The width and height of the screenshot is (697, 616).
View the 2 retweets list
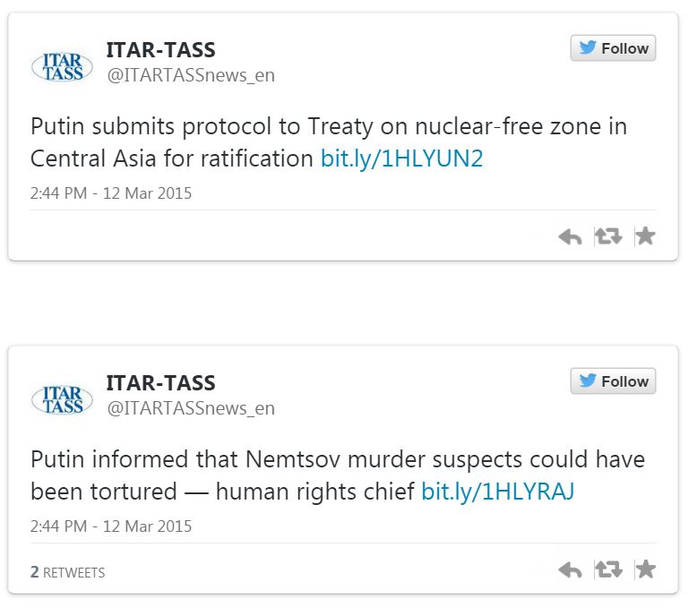tap(68, 572)
